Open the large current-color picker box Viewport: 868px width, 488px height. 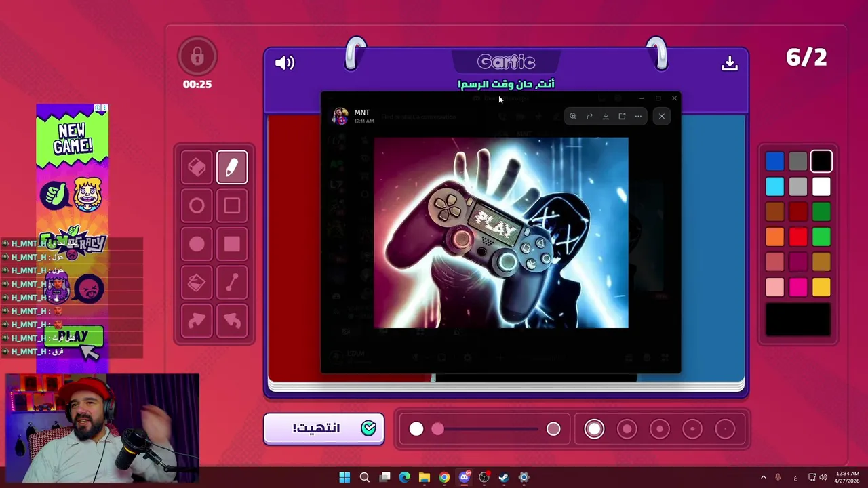point(798,319)
